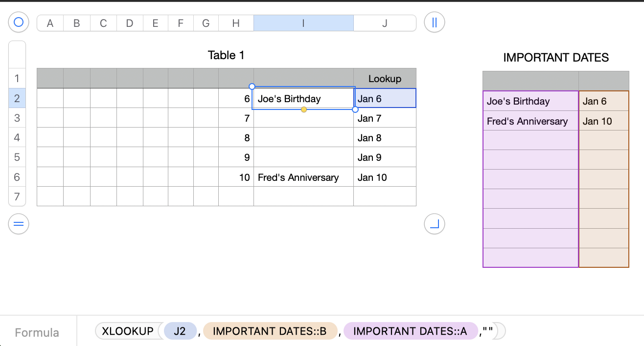Click the IMPORTANT DATES::B formula token

pyautogui.click(x=270, y=331)
